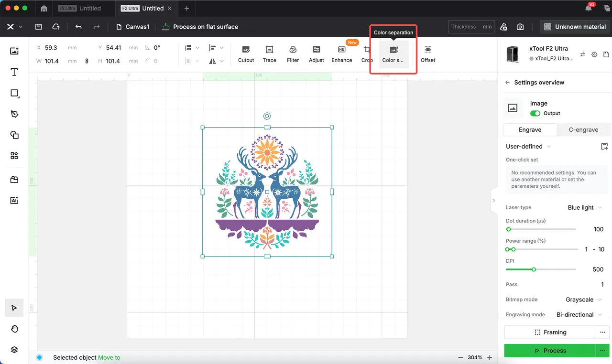Open the Laser type Blue light dropdown

tap(585, 207)
